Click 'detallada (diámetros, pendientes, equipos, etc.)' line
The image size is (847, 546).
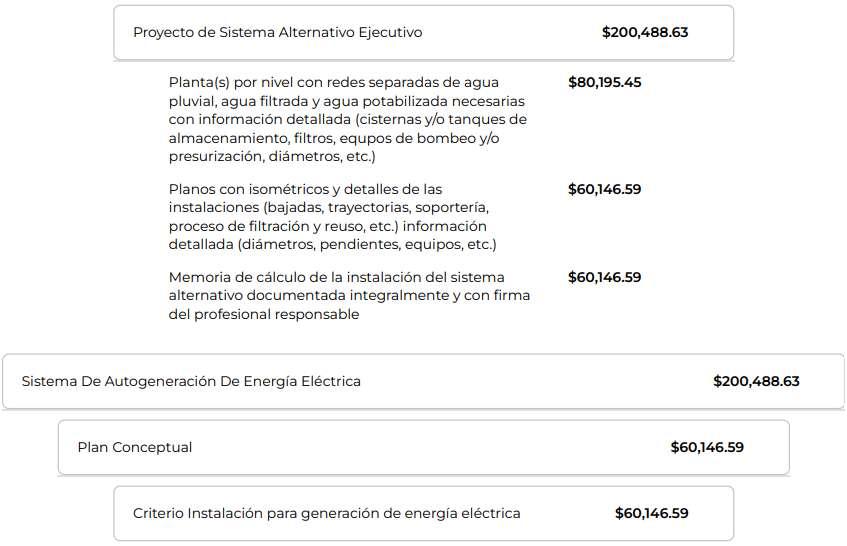point(332,245)
